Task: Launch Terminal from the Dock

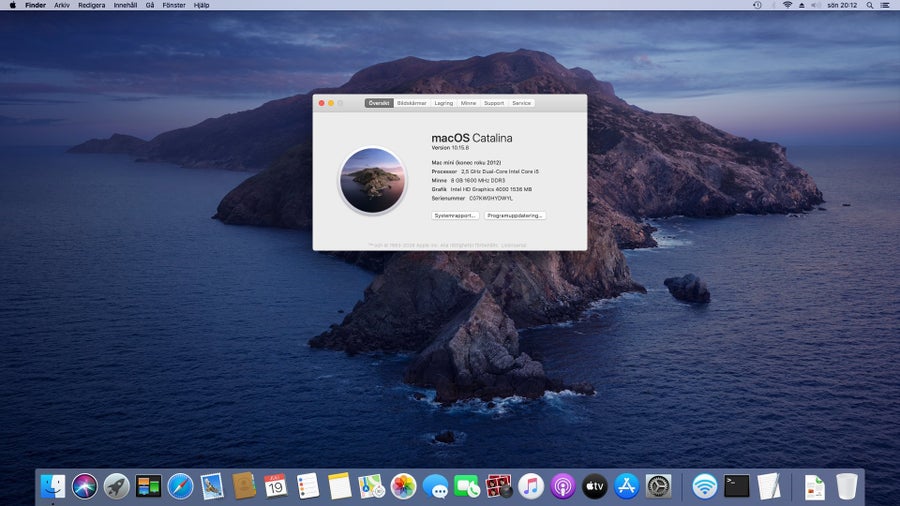Action: pos(736,486)
